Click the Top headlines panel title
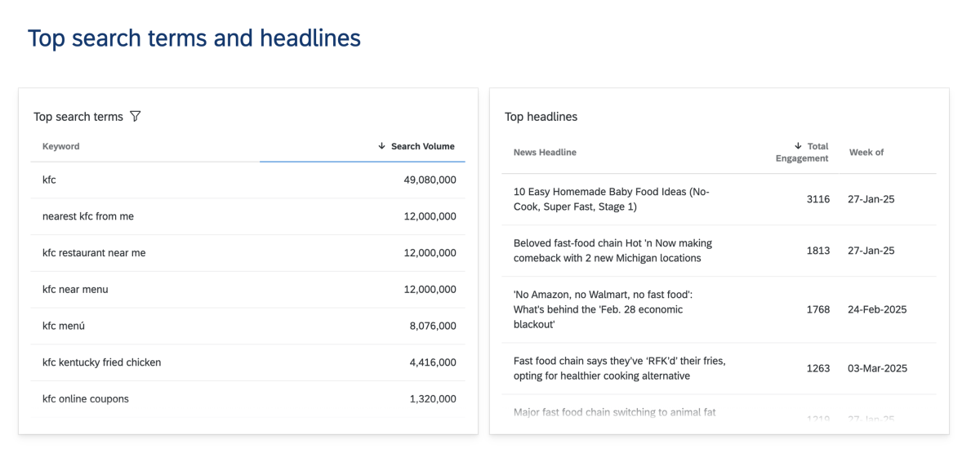 (x=541, y=117)
